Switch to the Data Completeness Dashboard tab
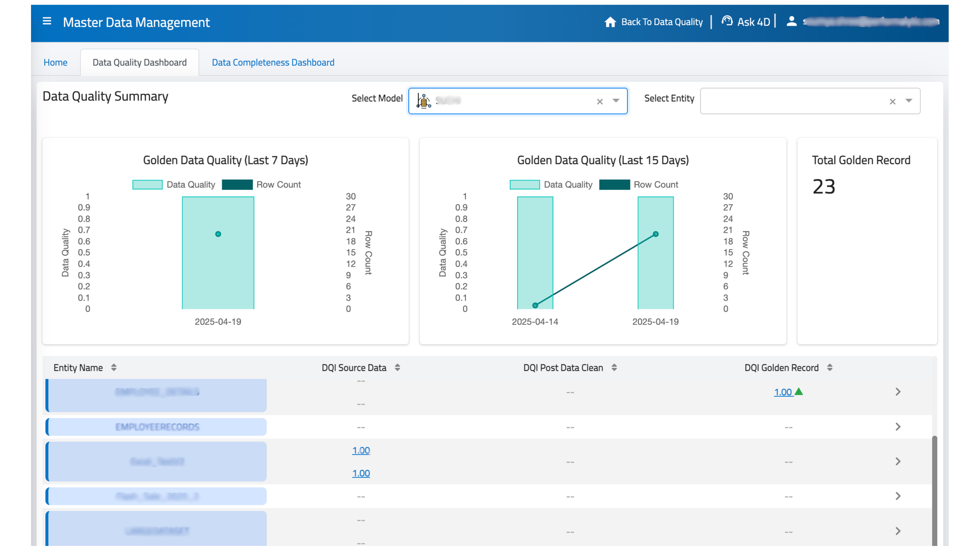Screen dimensions: 980x551 [273, 62]
